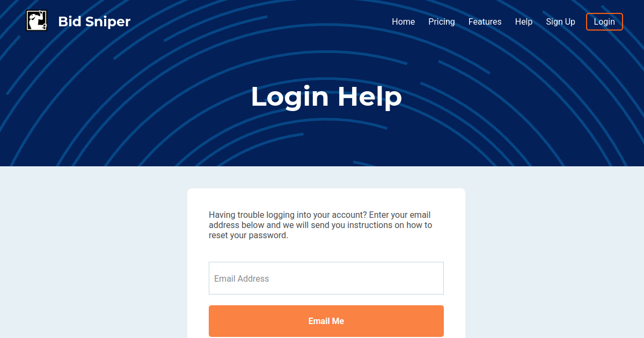644x338 pixels.
Task: Click the word 'Help' in the heading
Action: pos(370,97)
